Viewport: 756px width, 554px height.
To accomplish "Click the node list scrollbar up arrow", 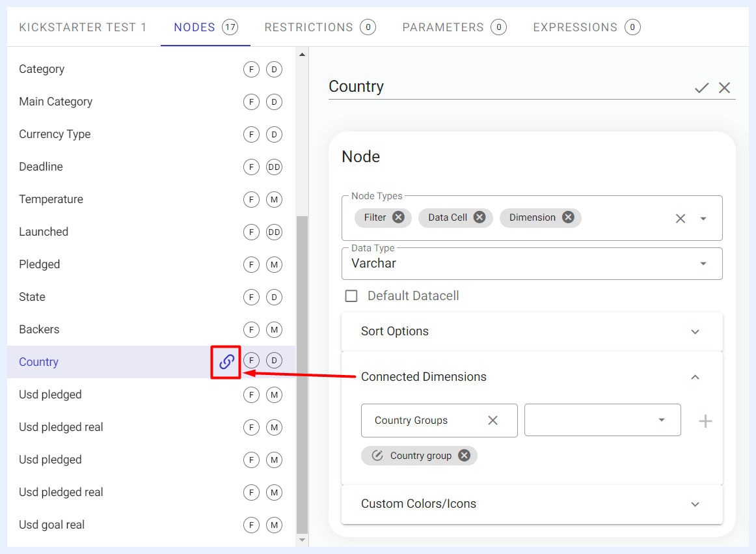I will [303, 55].
